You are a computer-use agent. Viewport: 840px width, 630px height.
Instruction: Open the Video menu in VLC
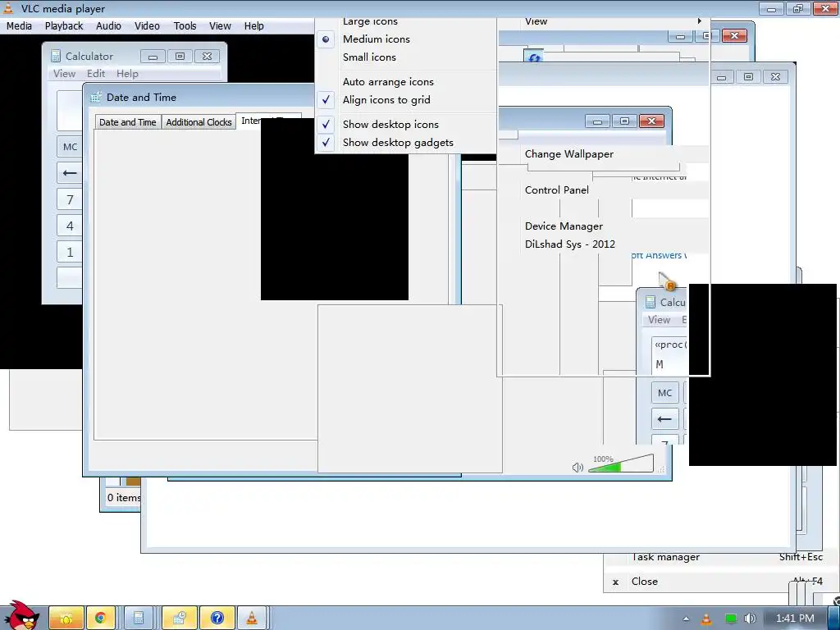[x=148, y=25]
